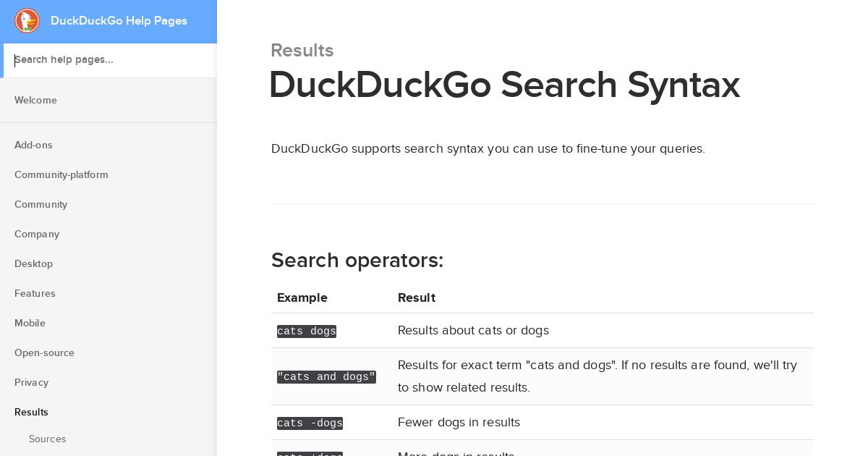Screen dimensions: 868x456
Task: Click the "cats dogs" code example
Action: (x=307, y=332)
